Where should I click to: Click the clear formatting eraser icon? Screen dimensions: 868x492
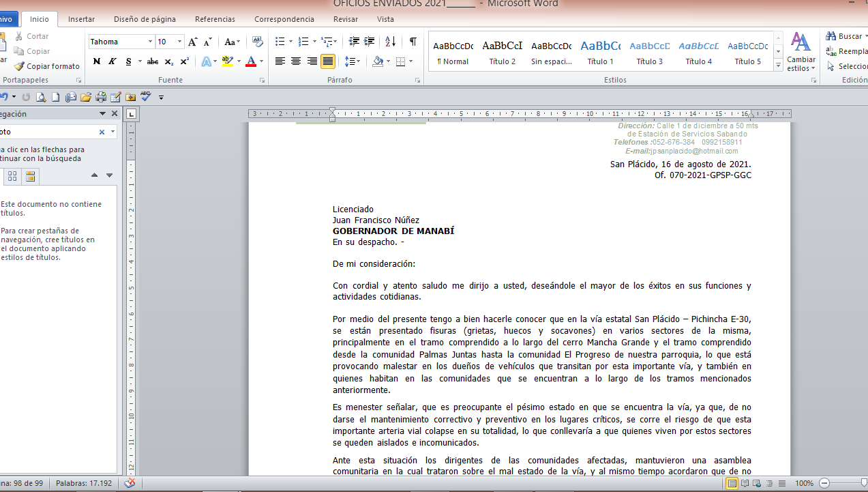[257, 42]
